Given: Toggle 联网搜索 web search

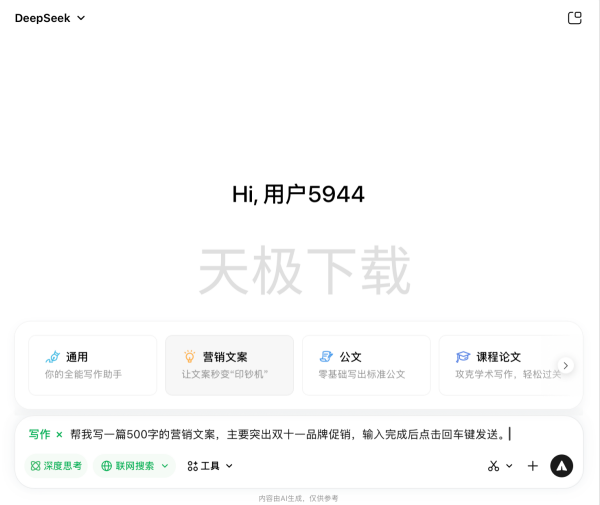Looking at the screenshot, I should (128, 466).
